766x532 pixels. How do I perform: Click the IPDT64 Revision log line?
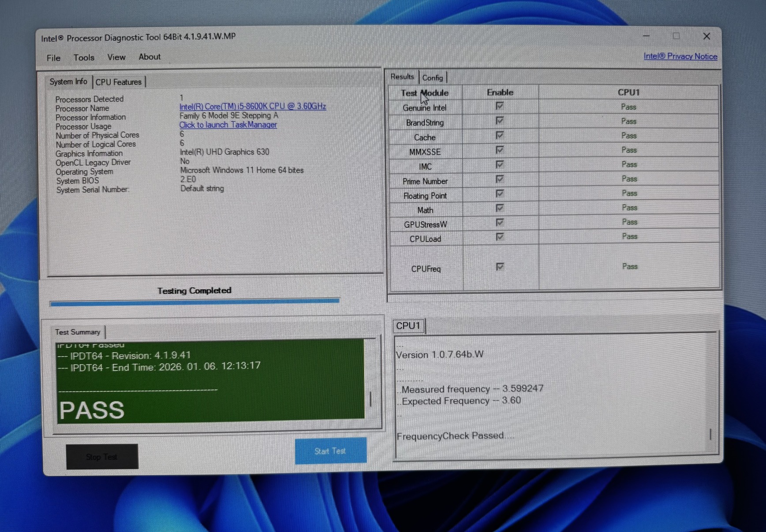124,355
